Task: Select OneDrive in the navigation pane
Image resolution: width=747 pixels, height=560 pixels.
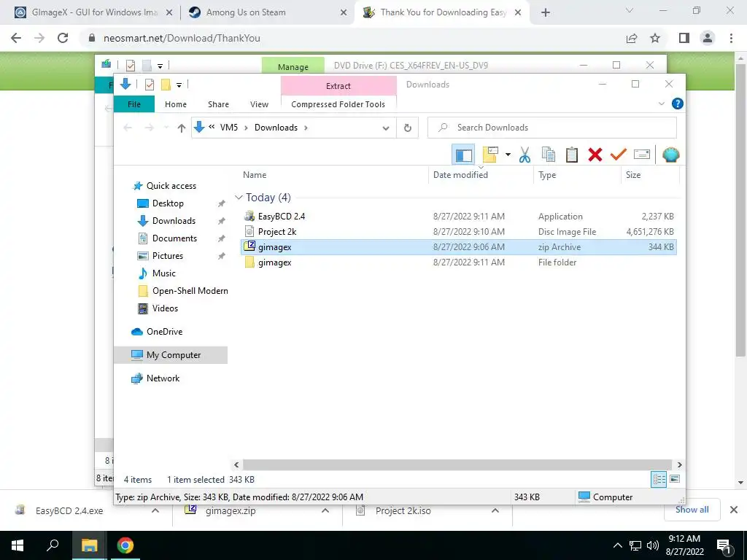Action: pos(164,332)
